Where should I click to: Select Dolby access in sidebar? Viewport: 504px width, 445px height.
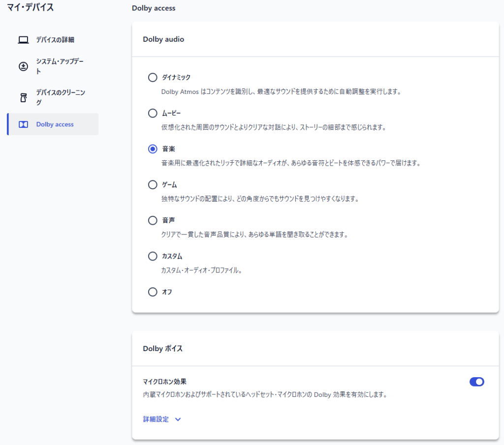click(x=55, y=124)
